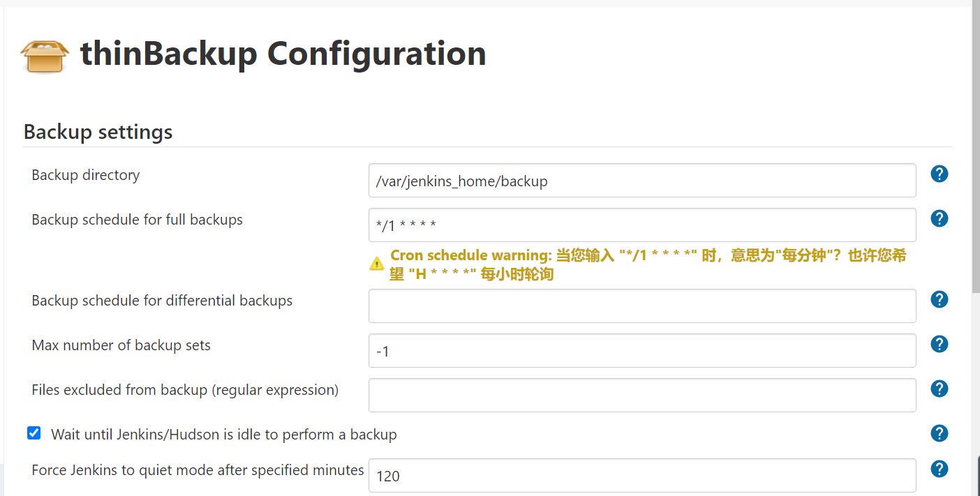The height and width of the screenshot is (496, 980).
Task: Click the 'Wait until Jenkins/Hudson is idle' label text
Action: point(224,435)
